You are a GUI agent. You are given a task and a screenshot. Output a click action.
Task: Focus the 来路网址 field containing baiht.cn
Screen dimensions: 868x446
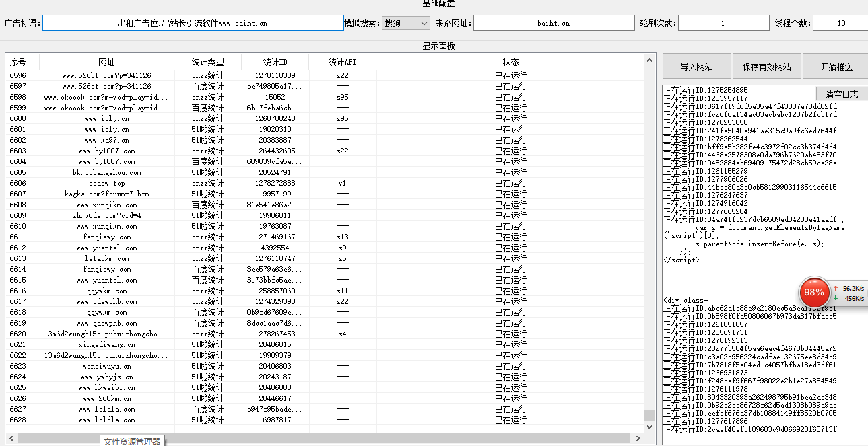554,23
